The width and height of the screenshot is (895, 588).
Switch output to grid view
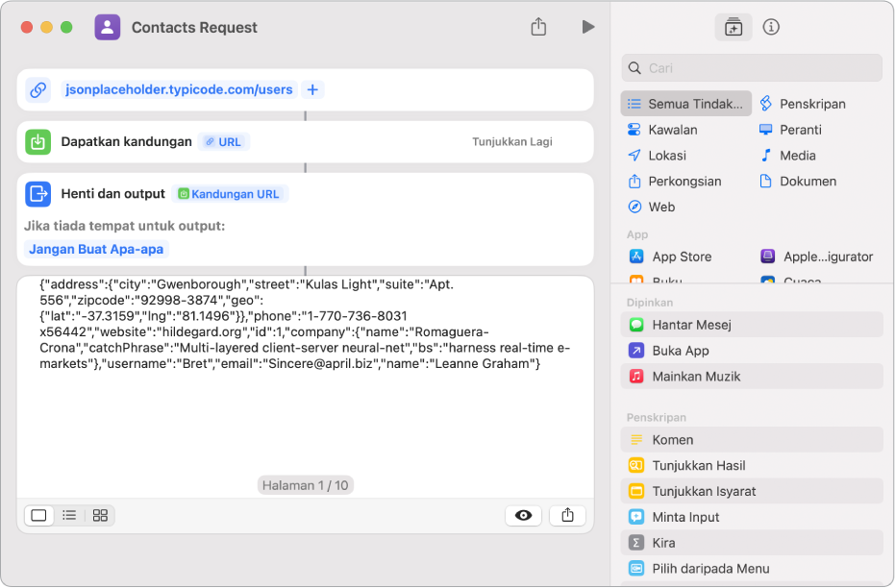[100, 515]
